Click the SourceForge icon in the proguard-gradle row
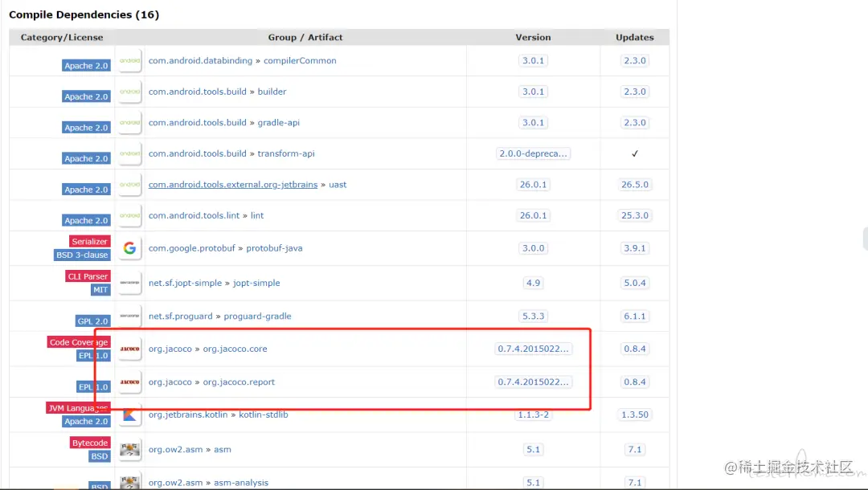Image resolution: width=868 pixels, height=490 pixels. coord(129,316)
